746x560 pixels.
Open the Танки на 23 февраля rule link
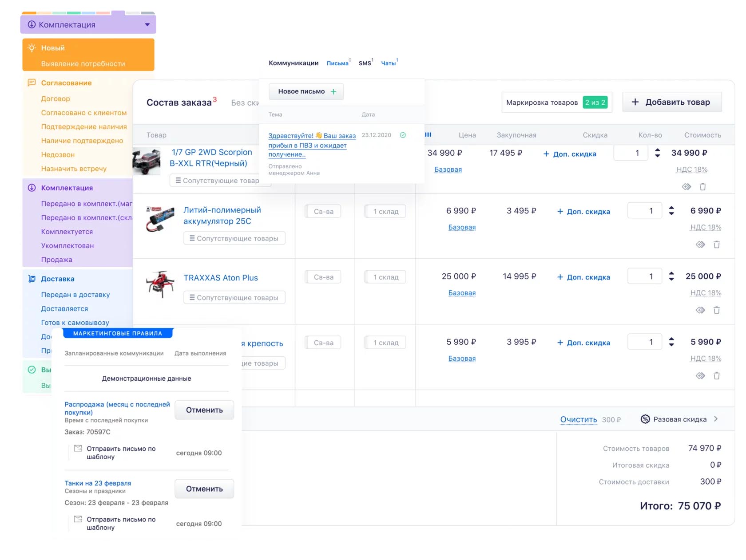pos(98,483)
